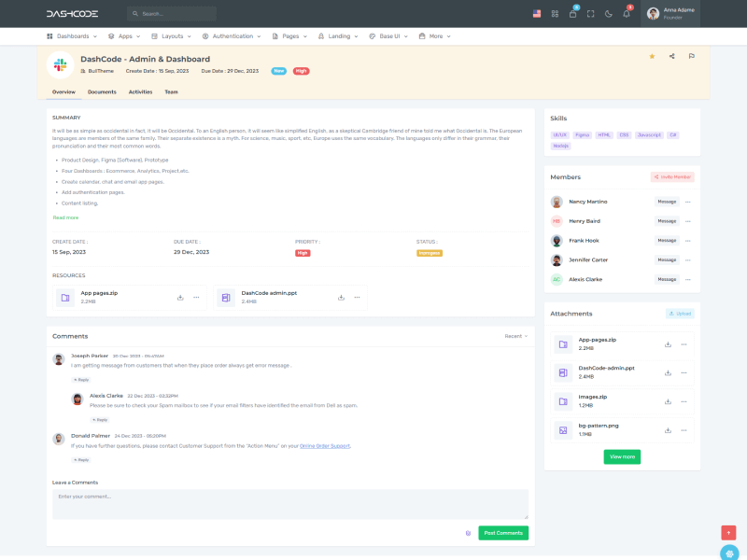Image resolution: width=747 pixels, height=560 pixels.
Task: Click Invite Member in Members panel
Action: click(671, 176)
